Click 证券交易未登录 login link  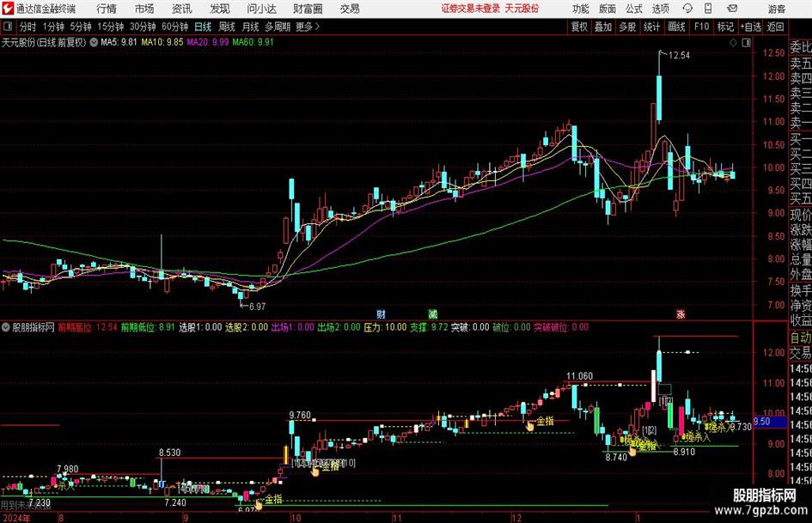pos(471,9)
